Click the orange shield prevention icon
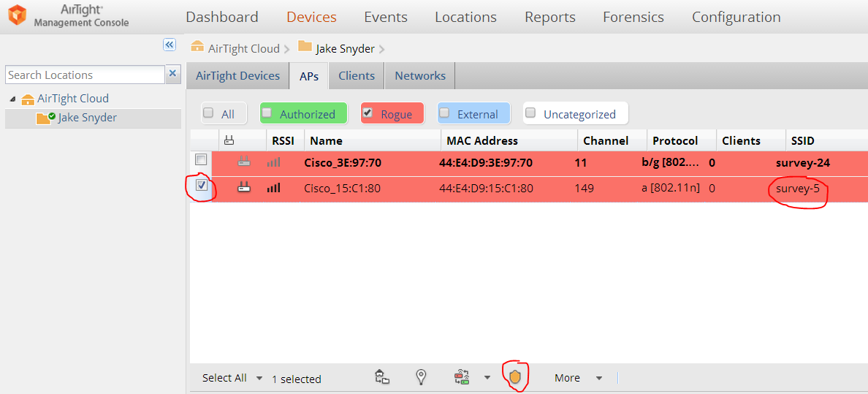This screenshot has width=868, height=394. pos(515,377)
